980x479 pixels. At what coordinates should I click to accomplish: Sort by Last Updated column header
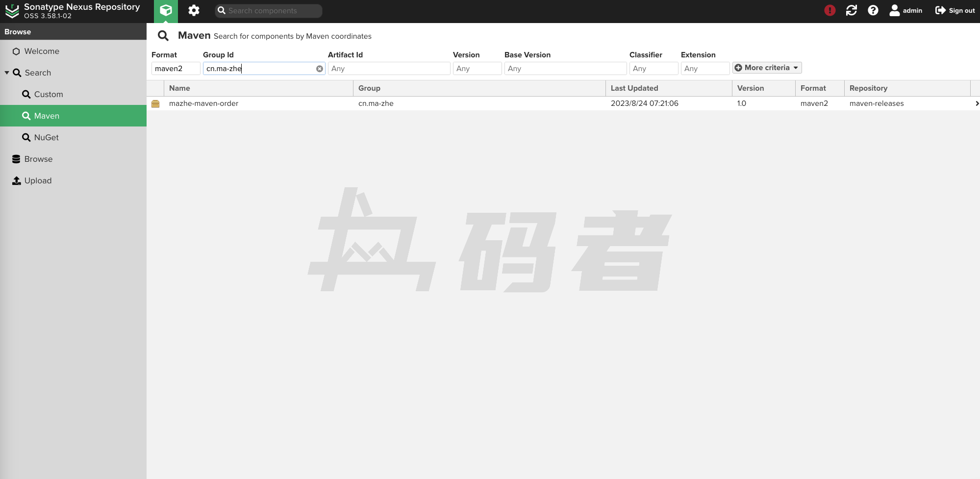[634, 88]
